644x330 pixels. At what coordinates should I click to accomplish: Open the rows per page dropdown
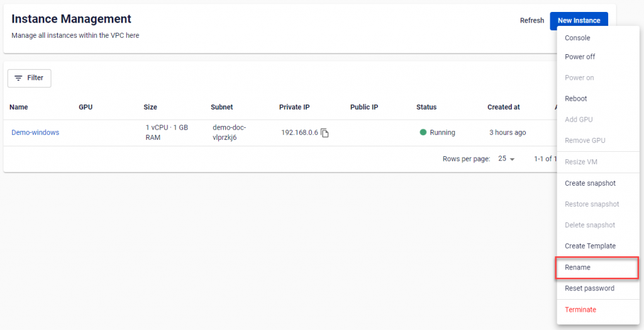pyautogui.click(x=506, y=159)
